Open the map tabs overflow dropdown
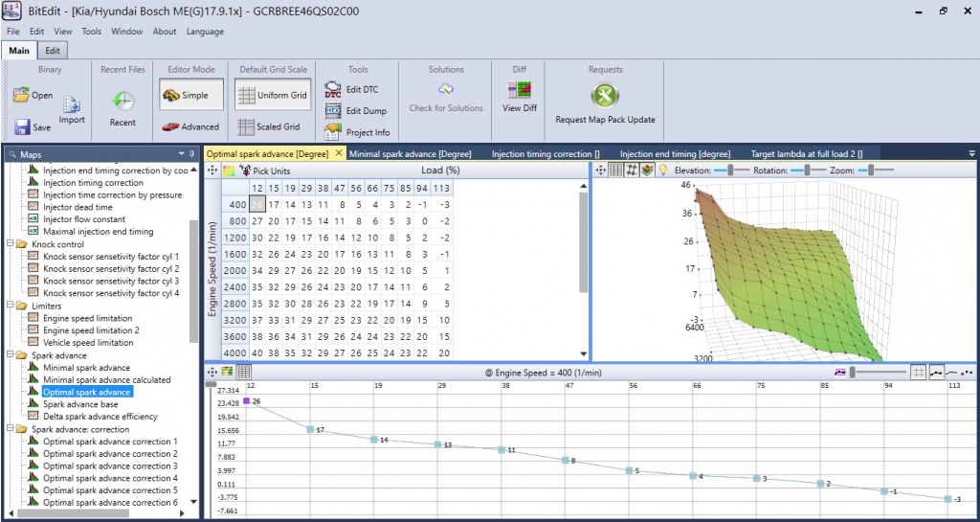Image resolution: width=980 pixels, height=522 pixels. (x=972, y=153)
